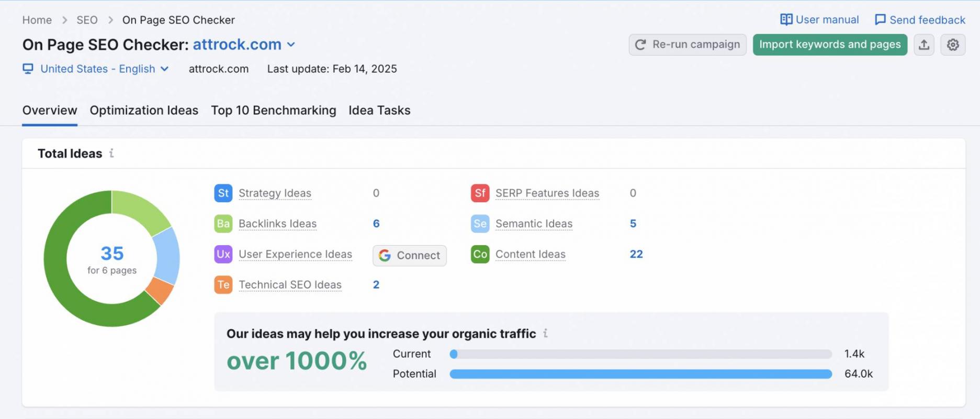Image resolution: width=980 pixels, height=419 pixels.
Task: Open the User Experience Ideas link
Action: (295, 254)
